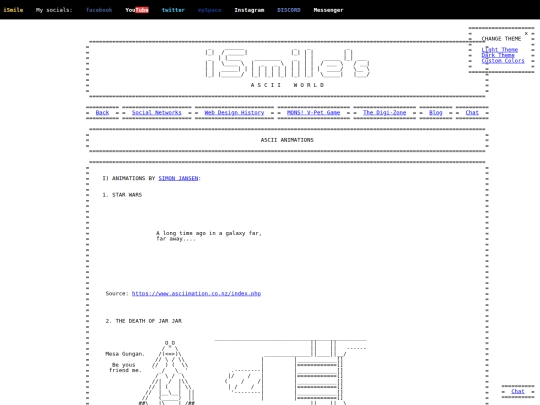Open Social Networks page

[156, 113]
